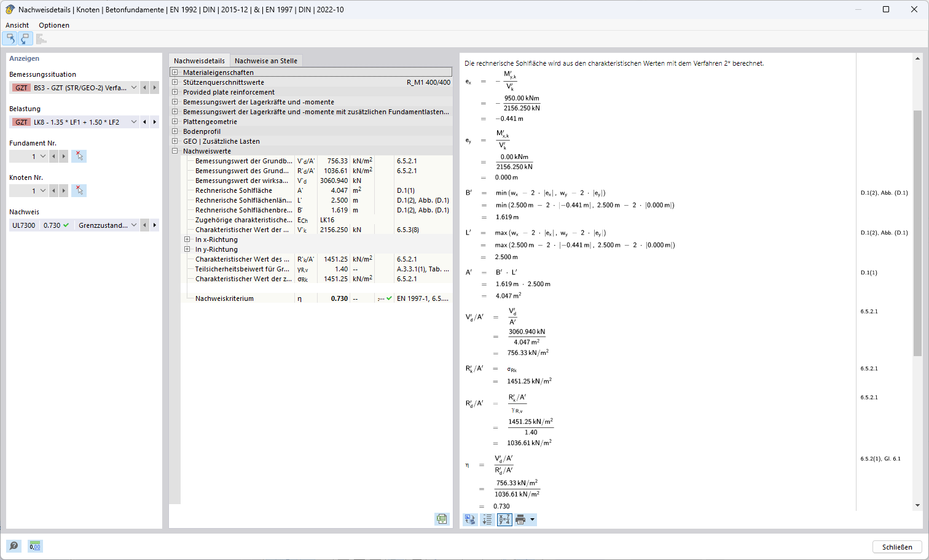This screenshot has width=929, height=560.
Task: Open the help question-mark icon
Action: point(14,546)
